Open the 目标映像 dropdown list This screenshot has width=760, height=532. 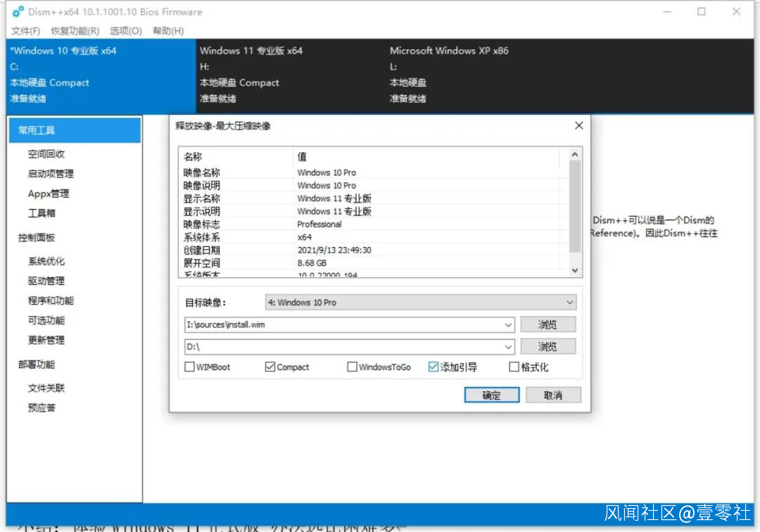[421, 303]
